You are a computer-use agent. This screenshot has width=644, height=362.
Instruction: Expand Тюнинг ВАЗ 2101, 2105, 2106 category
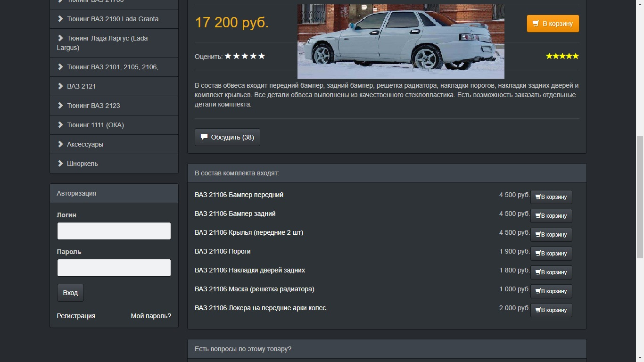tap(114, 67)
